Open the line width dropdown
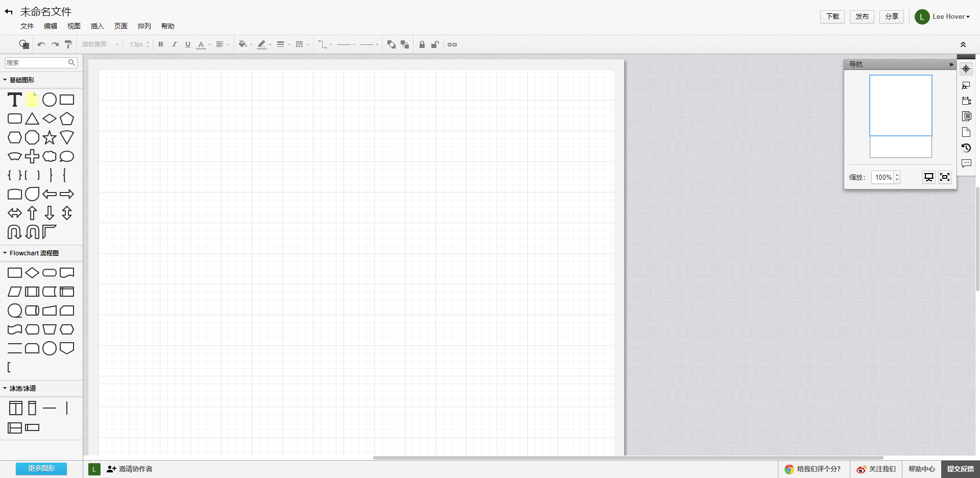This screenshot has height=478, width=980. coord(283,44)
